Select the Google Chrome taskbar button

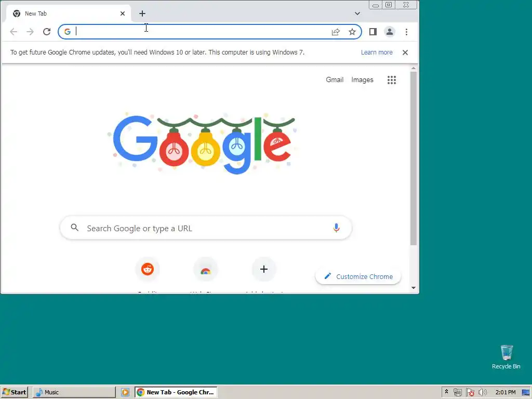176,392
